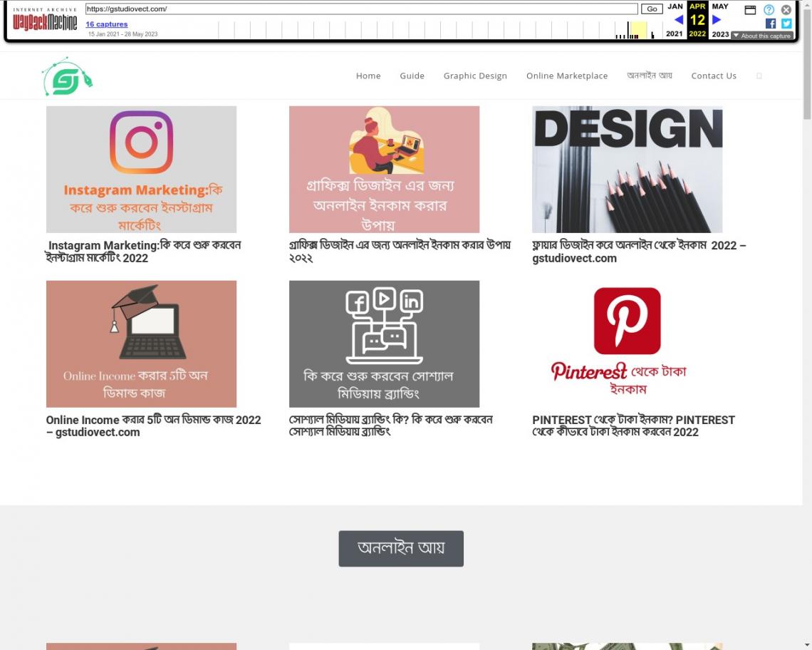Viewport: 812px width, 650px height.
Task: Jump to year 2023 captures
Action: coord(720,34)
